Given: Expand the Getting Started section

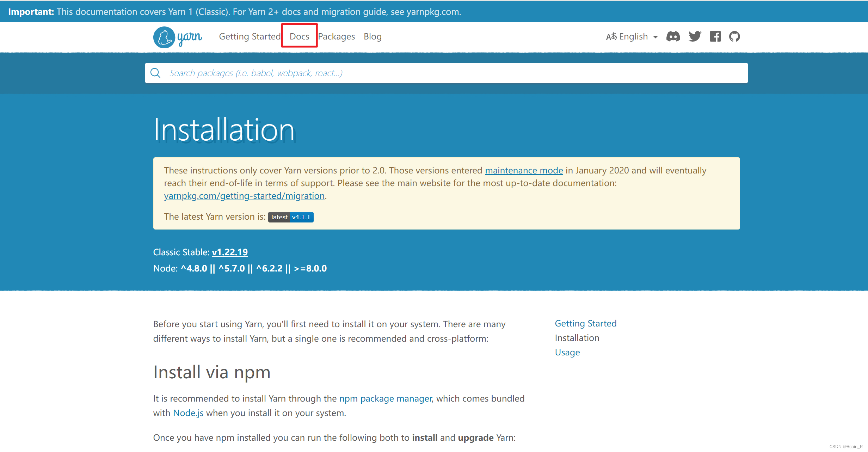Looking at the screenshot, I should coord(585,323).
